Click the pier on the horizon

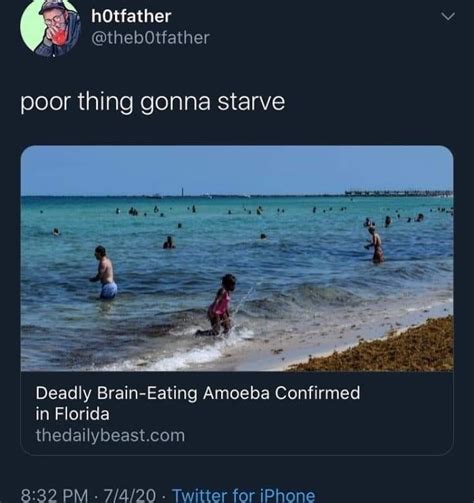(x=399, y=193)
